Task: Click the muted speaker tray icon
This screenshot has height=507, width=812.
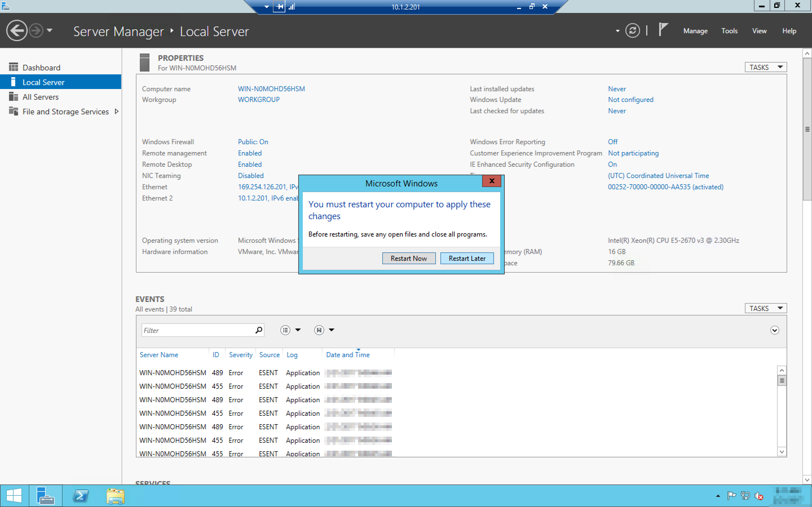Action: [x=759, y=496]
